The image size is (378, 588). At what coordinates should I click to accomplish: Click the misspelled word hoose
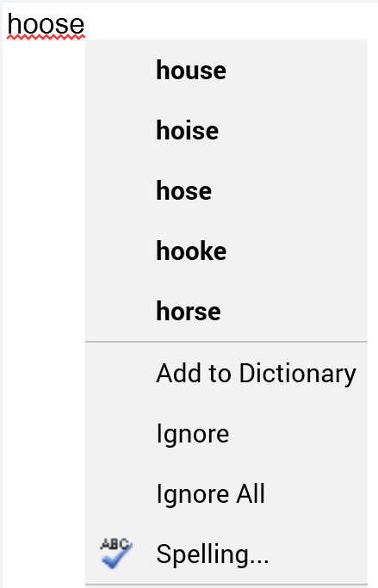click(46, 24)
